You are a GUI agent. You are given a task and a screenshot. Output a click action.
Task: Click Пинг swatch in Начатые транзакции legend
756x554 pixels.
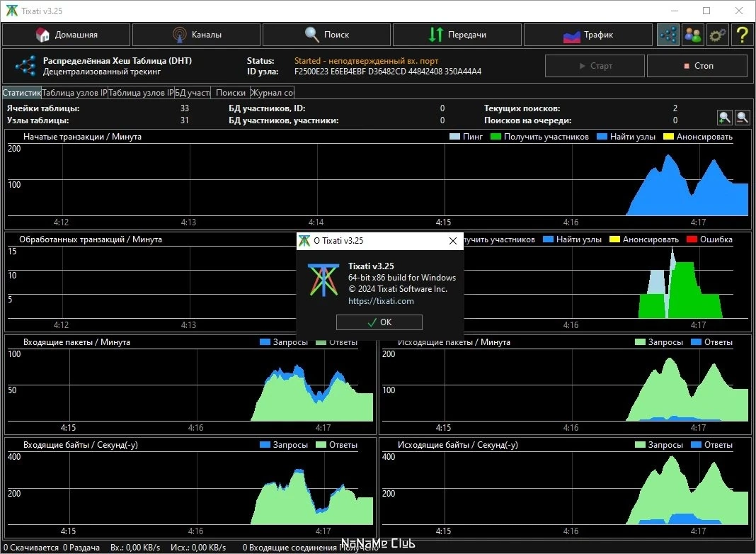[454, 137]
